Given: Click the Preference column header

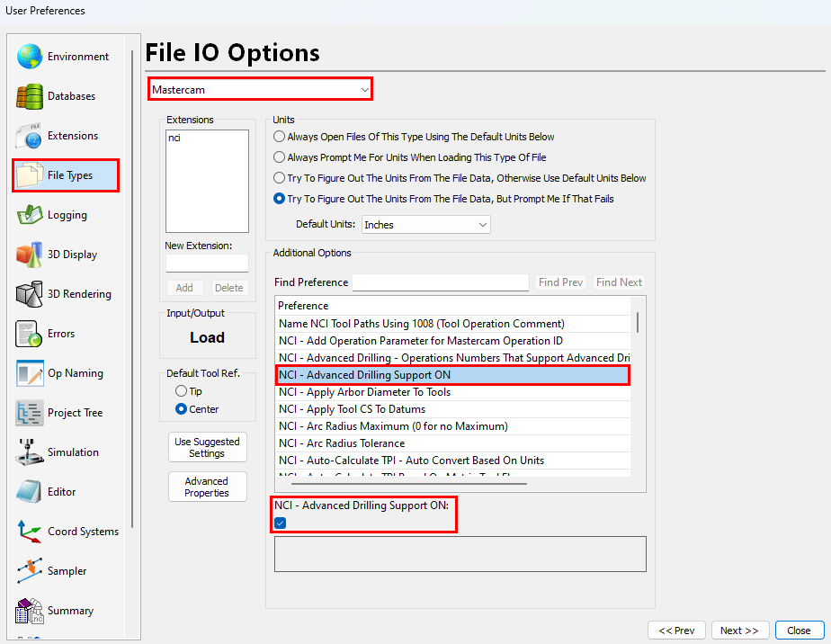Looking at the screenshot, I should coord(453,306).
